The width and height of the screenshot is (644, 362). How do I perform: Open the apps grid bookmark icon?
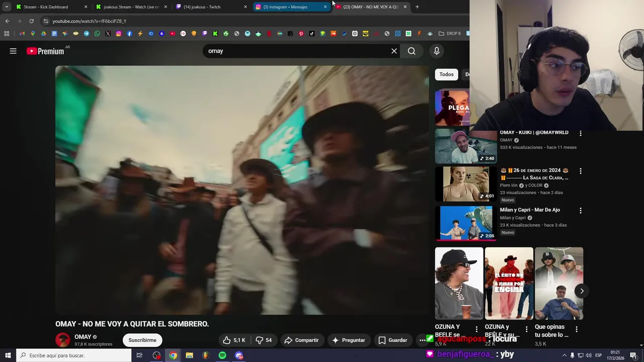7,34
